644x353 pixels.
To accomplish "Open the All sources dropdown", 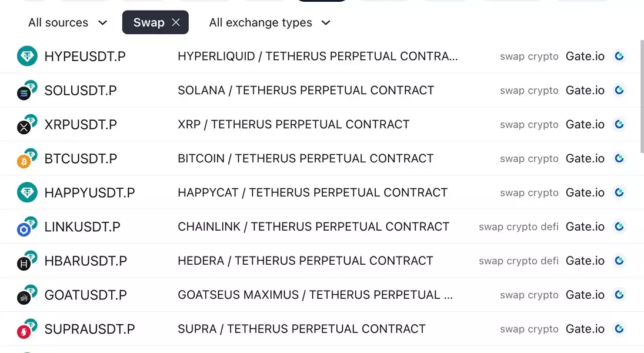I will coord(68,22).
